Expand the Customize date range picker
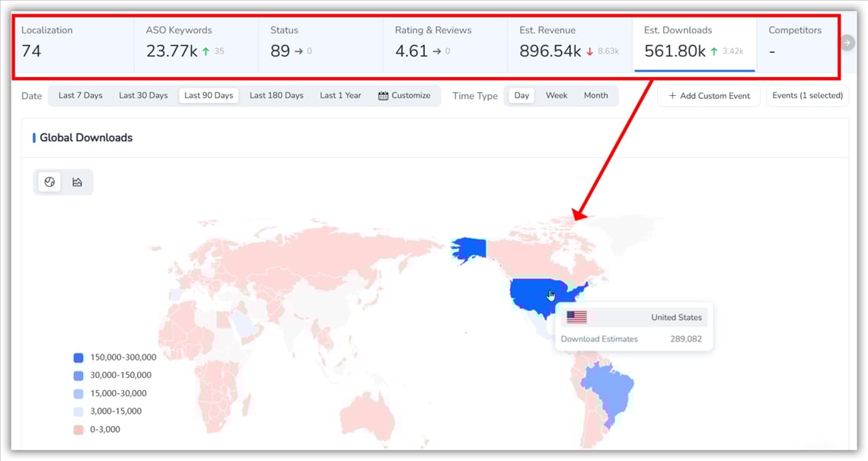868x461 pixels. [405, 95]
